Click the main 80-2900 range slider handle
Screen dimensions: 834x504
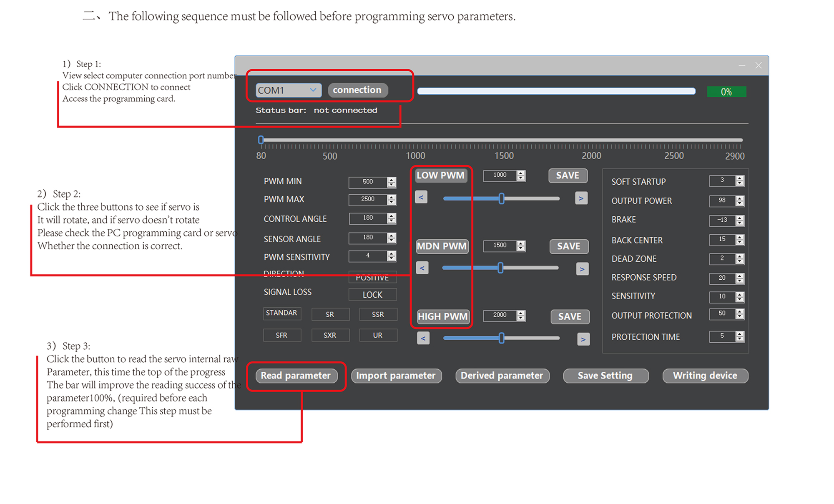(x=261, y=140)
